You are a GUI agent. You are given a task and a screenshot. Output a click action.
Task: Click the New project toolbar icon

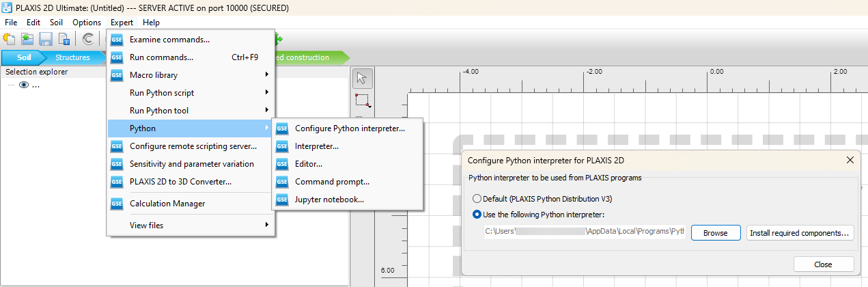point(10,39)
